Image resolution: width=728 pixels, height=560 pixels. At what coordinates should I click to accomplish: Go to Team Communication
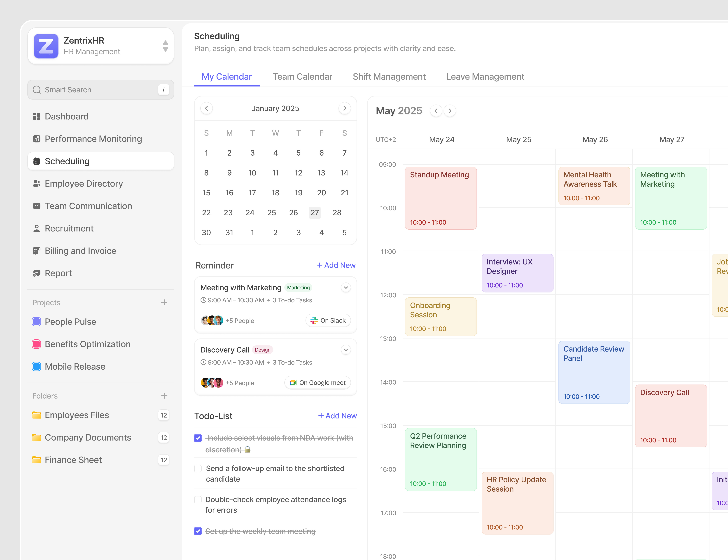pos(88,206)
